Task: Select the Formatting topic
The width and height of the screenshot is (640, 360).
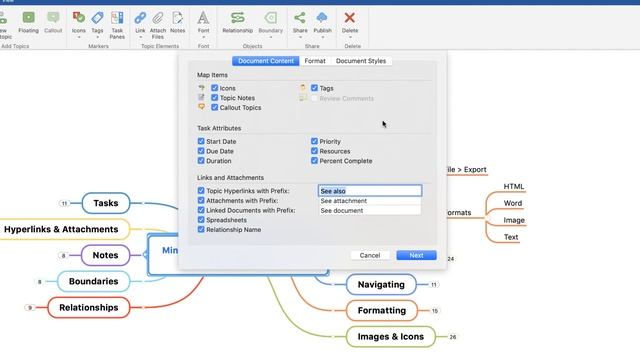Action: (382, 311)
